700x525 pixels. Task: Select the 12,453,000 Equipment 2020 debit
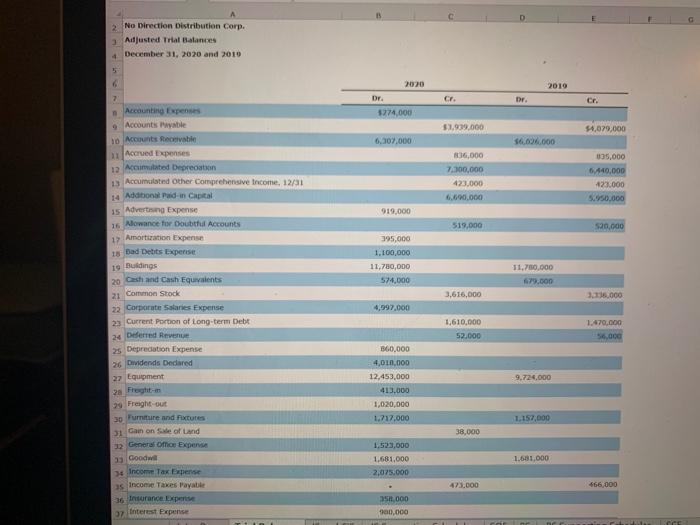click(389, 376)
